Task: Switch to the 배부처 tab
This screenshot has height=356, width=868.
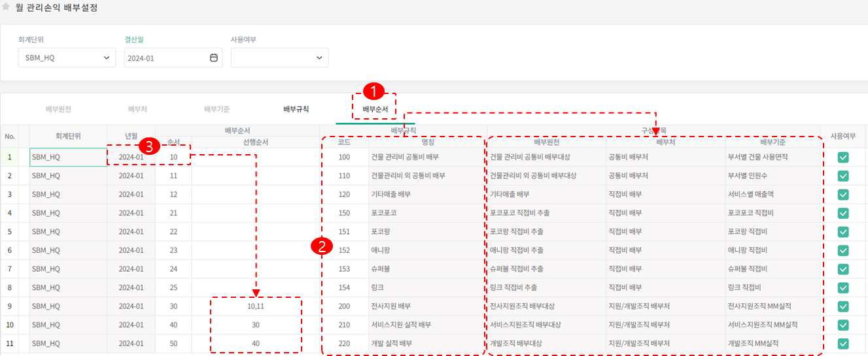Action: [x=137, y=109]
